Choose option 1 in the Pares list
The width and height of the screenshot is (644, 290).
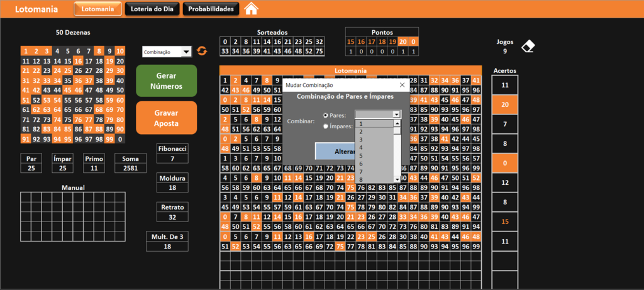coord(374,124)
